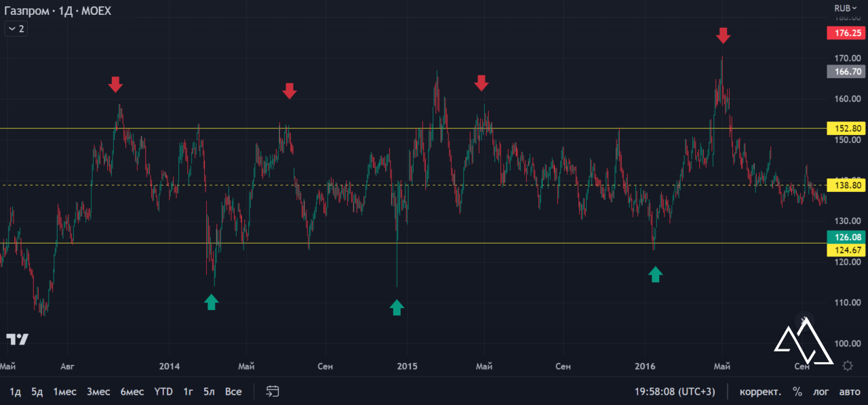Click the Газпром · 1Д · MOEX symbol title

58,12
